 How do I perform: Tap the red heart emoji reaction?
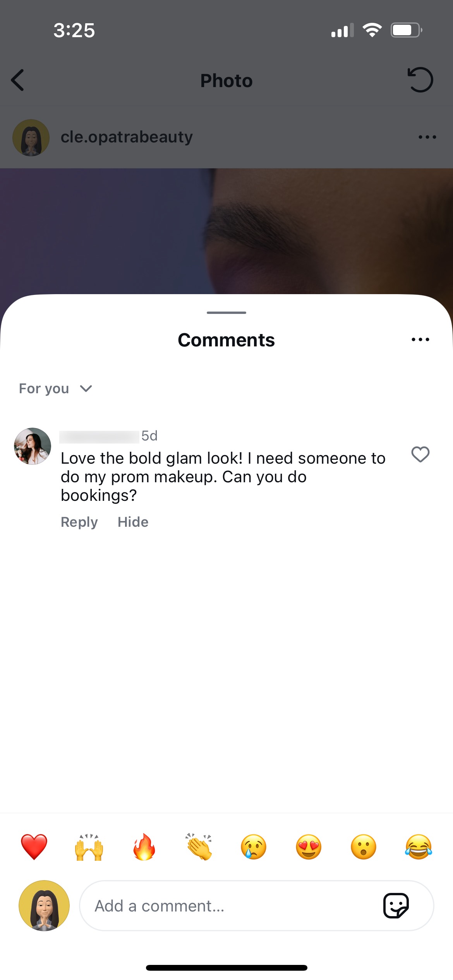tap(34, 847)
